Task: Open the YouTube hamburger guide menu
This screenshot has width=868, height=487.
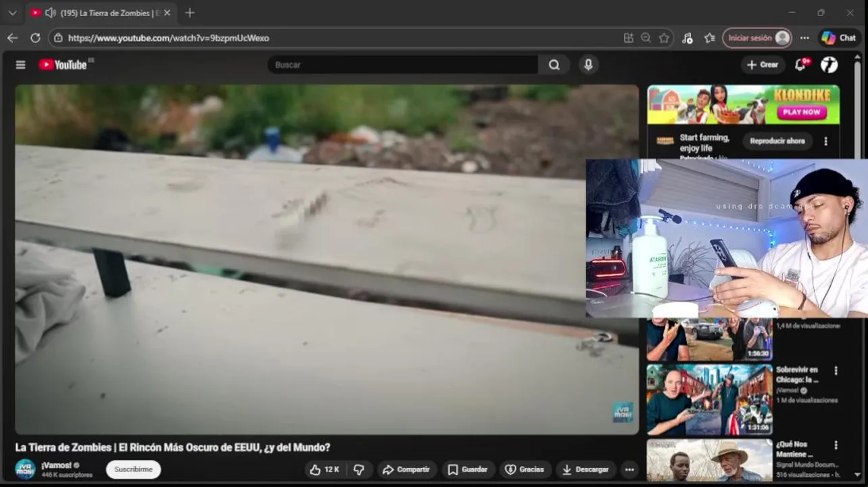Action: pos(20,65)
